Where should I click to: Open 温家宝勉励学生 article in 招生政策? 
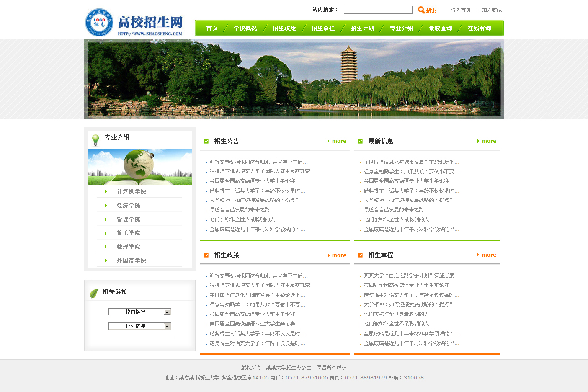[x=257, y=305]
